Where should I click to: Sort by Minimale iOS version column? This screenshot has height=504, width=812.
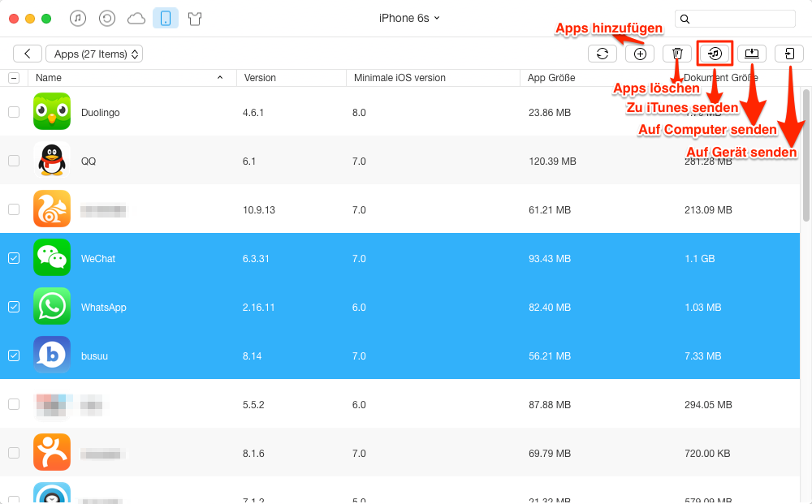[433, 78]
